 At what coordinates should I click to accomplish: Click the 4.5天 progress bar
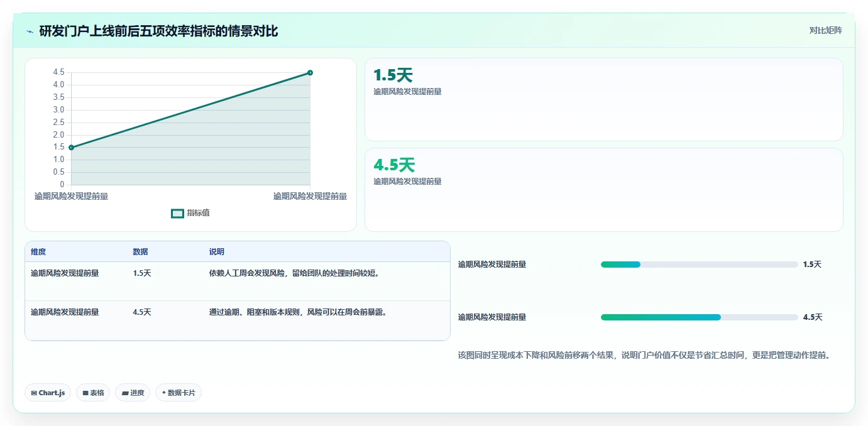click(700, 317)
